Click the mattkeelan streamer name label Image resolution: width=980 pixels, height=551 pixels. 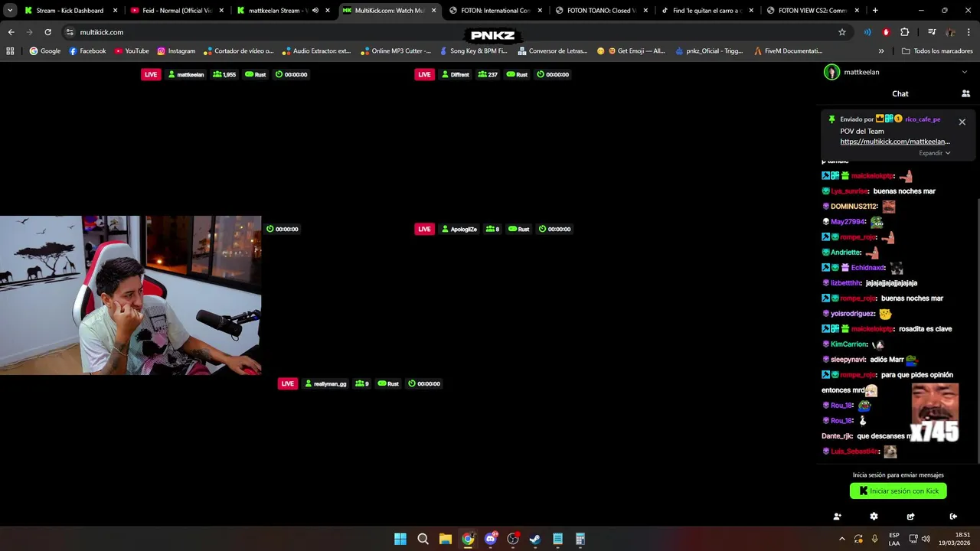pos(186,74)
